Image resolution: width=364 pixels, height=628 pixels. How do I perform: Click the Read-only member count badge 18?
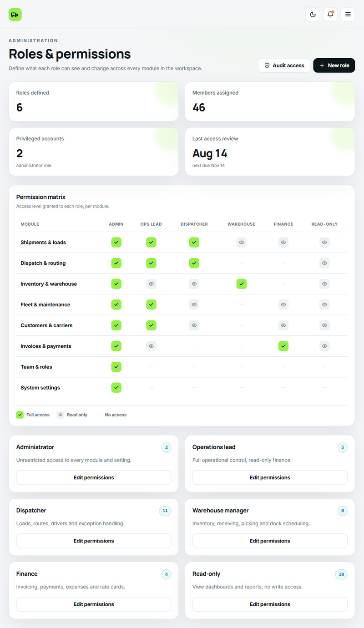[341, 574]
